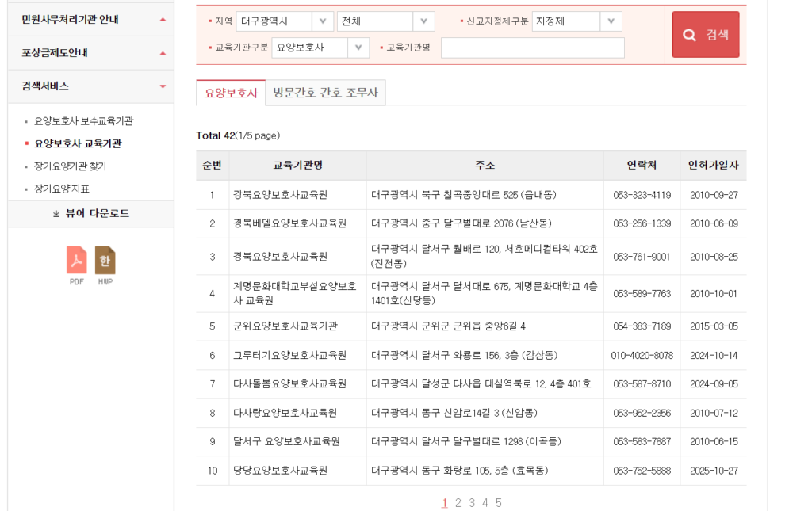Viewport: 812px width, 511px height.
Task: Select the 요양보호사 tab
Action: 231,93
